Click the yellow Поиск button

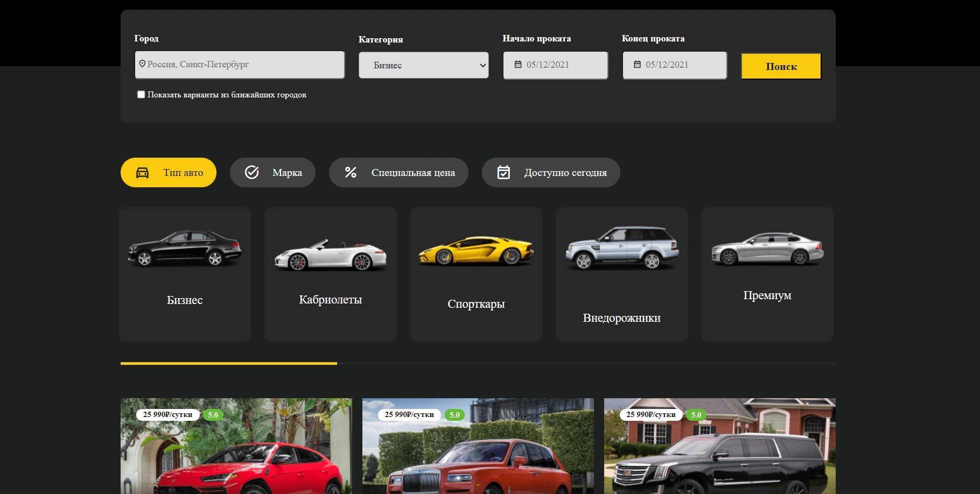[x=781, y=66]
